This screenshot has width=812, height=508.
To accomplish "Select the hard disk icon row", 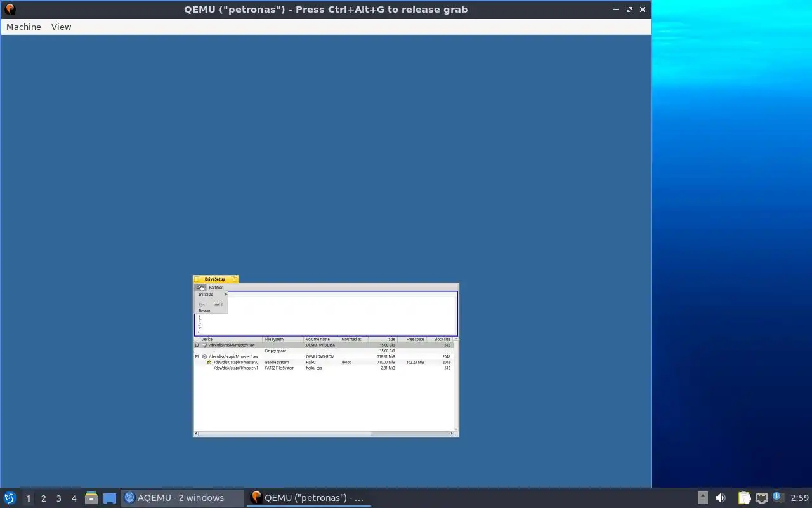I will point(204,345).
